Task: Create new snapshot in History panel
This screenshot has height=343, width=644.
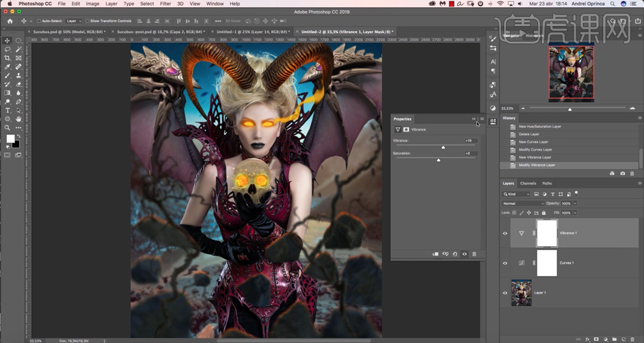Action: coord(623,173)
